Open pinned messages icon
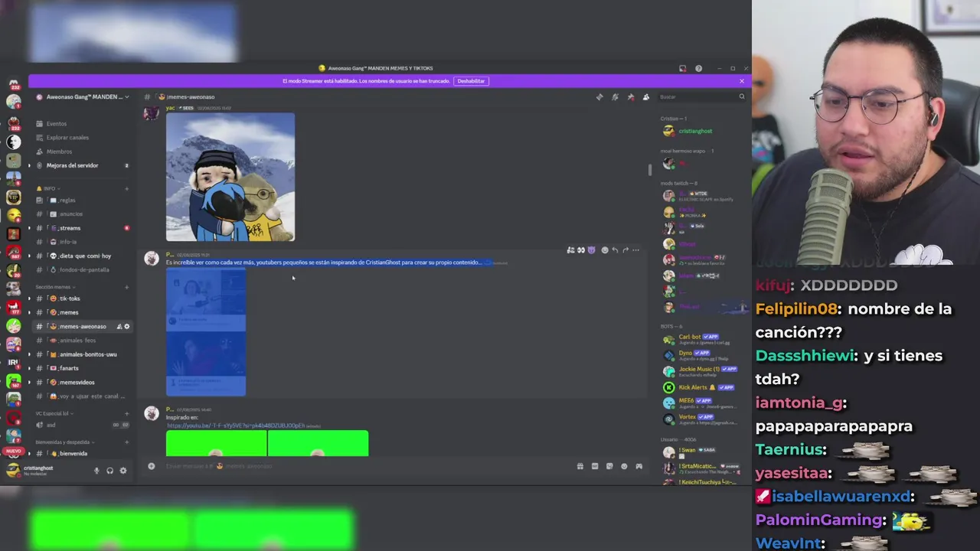The height and width of the screenshot is (551, 980). click(x=630, y=97)
